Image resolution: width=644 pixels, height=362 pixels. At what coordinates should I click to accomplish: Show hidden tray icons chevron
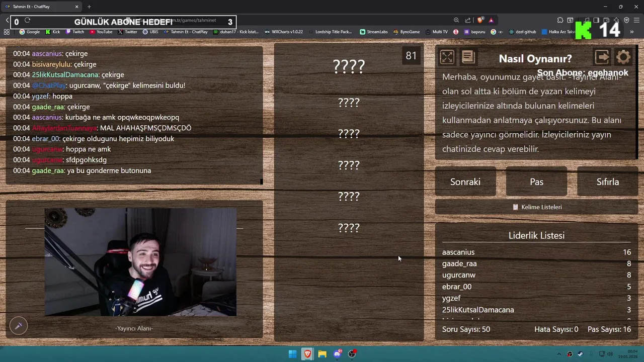point(559,354)
